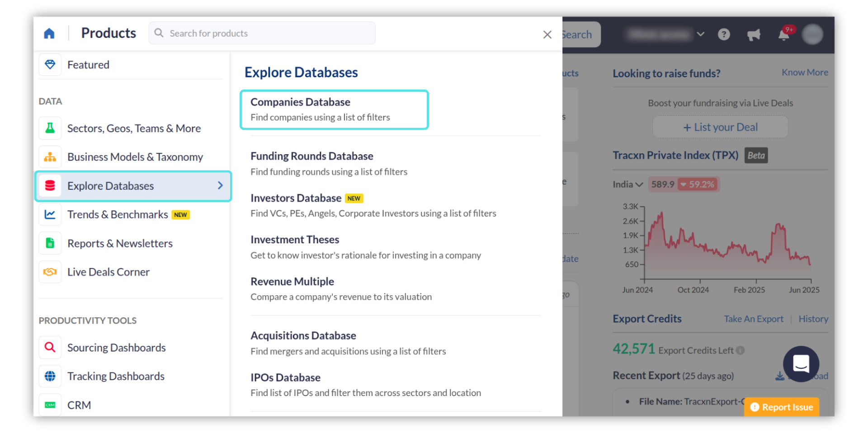
Task: Close the Products panel
Action: (x=547, y=34)
